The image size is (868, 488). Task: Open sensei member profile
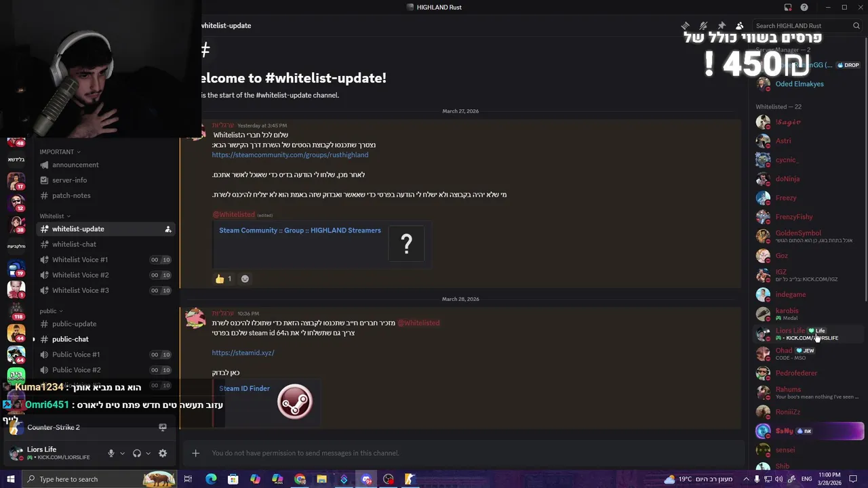pos(807,450)
